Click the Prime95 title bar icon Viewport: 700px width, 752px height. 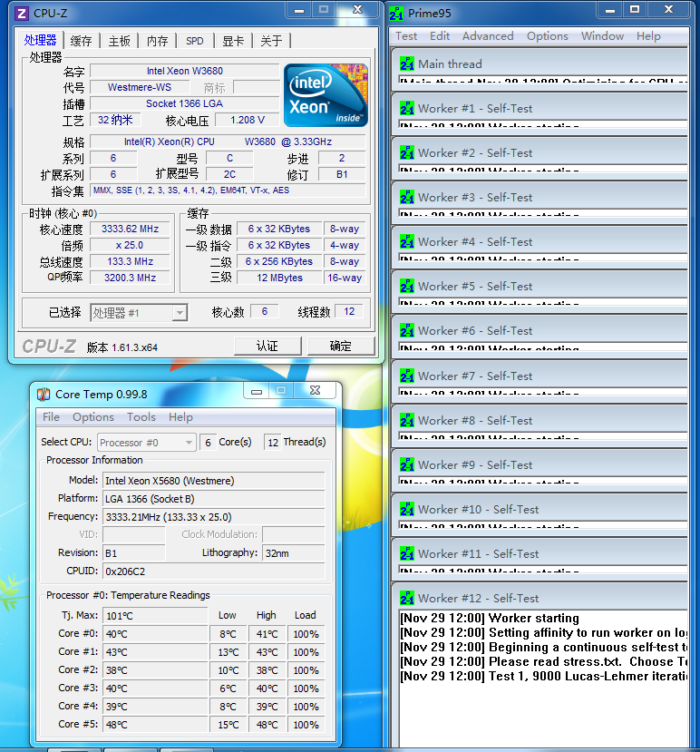point(396,14)
